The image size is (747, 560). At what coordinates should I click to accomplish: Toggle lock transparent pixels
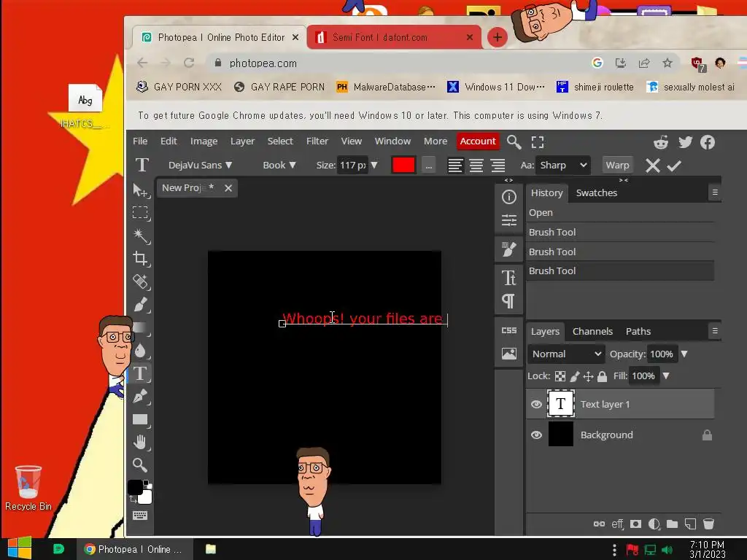[x=560, y=376]
